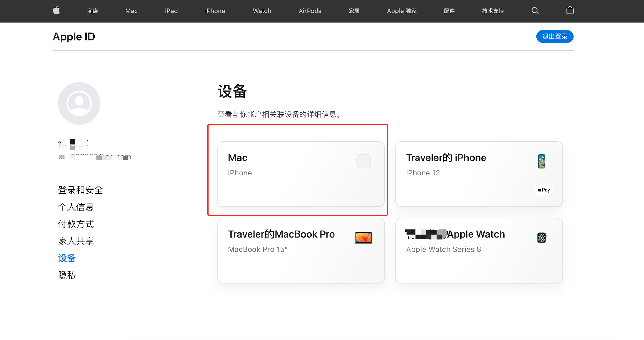Click the blank Mac device placeholder icon
The height and width of the screenshot is (340, 644).
coord(363,161)
